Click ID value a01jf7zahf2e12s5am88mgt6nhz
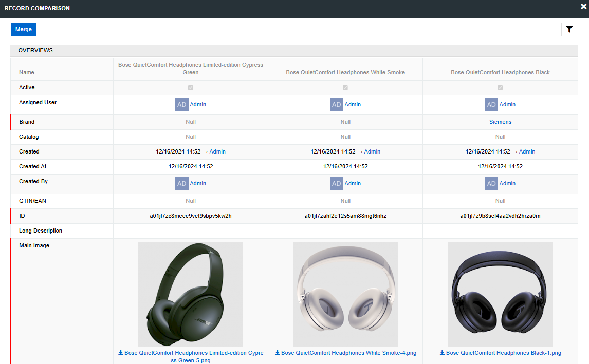Image resolution: width=589 pixels, height=364 pixels. [345, 216]
